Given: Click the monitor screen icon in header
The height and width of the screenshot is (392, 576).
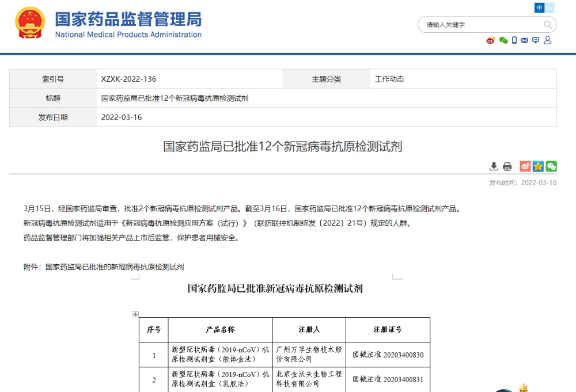Looking at the screenshot, I should tap(536, 40).
